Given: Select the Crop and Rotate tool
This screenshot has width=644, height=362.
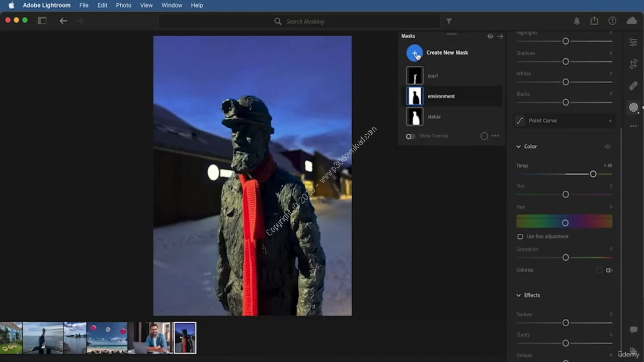Looking at the screenshot, I should pyautogui.click(x=633, y=64).
